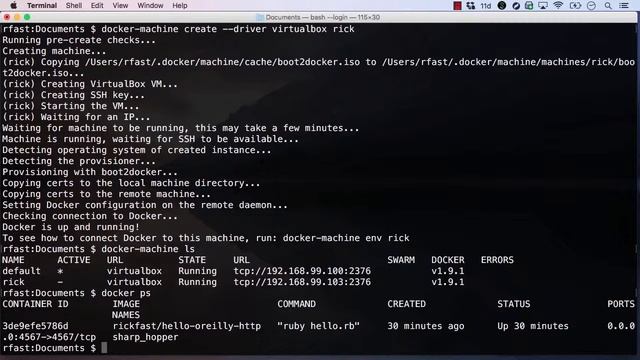Screen dimensions: 640x360
Task: Open the Shell menu
Action: tap(74, 5)
